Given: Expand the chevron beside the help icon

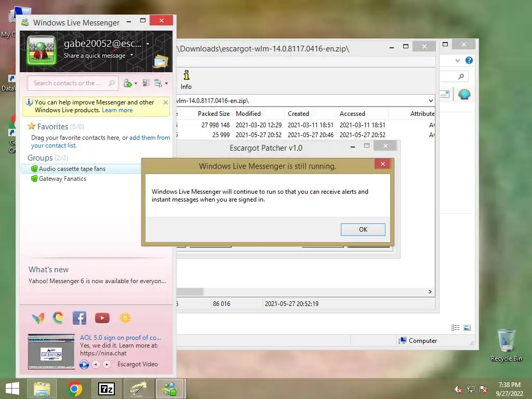Looking at the screenshot, I should [x=457, y=60].
